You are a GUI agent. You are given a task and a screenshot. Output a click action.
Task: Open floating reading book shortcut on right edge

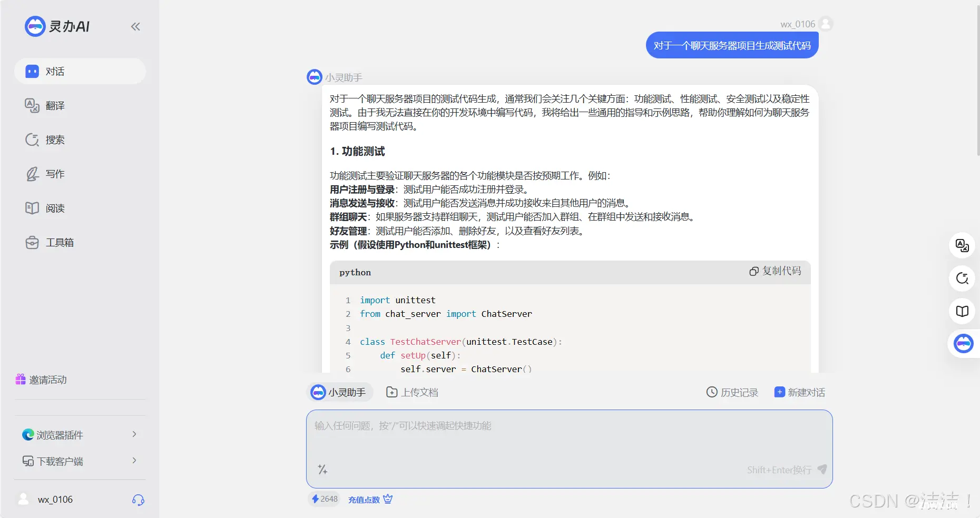(x=962, y=311)
